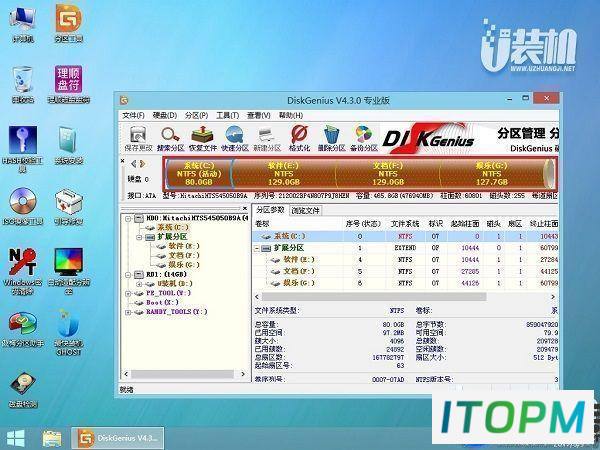Go to next disk with right arrow
Image resolution: width=600 pixels, height=450 pixels.
pos(142,164)
